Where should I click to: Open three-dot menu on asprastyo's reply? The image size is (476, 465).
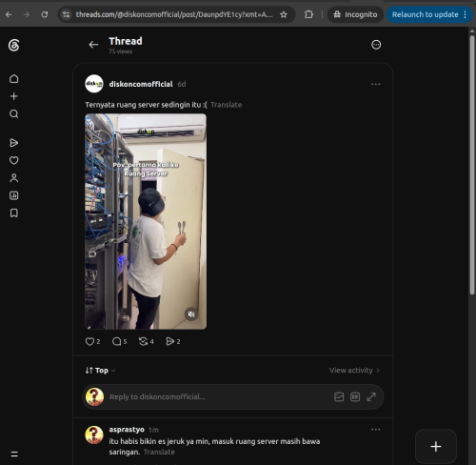376,430
